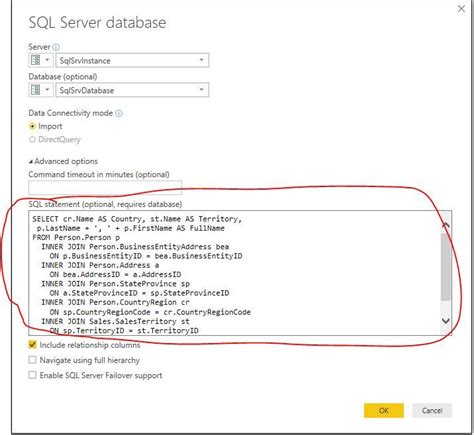Close the SQL Server database dialog
This screenshot has height=435, width=474.
461,9
